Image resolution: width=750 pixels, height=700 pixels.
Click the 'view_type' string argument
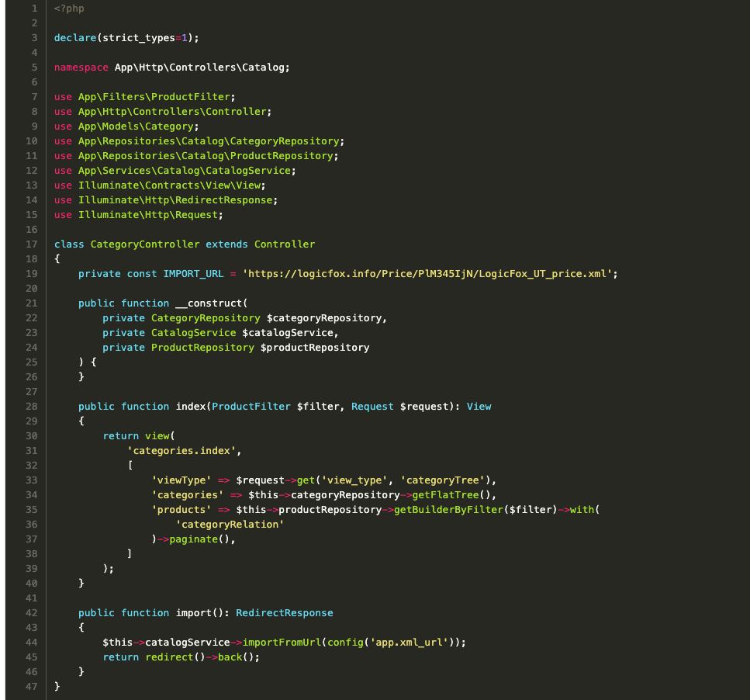[354, 480]
